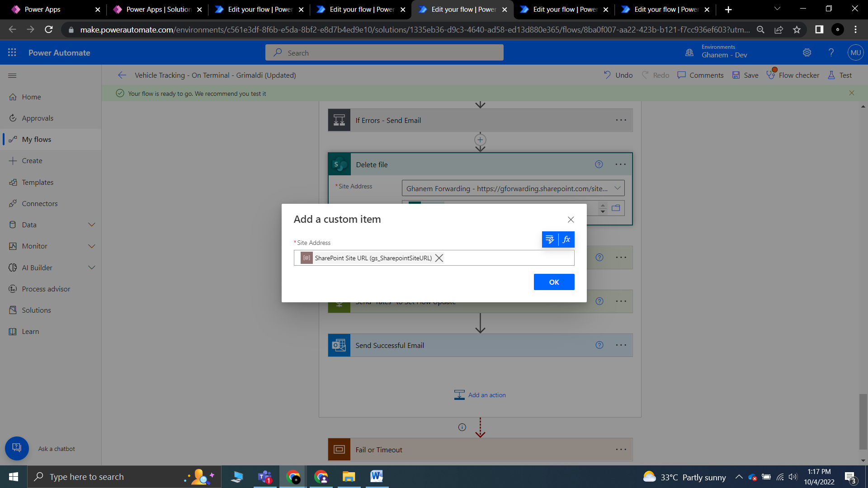The height and width of the screenshot is (488, 868).
Task: Click the Add an action link
Action: 486,395
